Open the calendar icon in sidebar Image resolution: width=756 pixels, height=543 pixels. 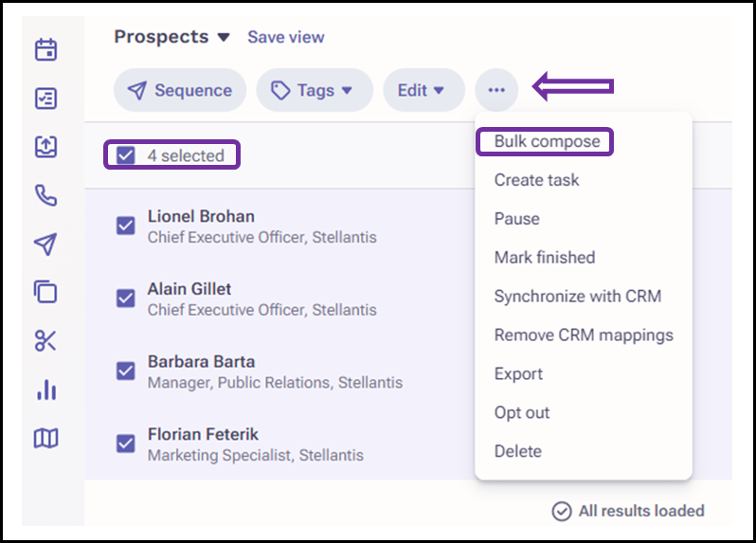(45, 49)
